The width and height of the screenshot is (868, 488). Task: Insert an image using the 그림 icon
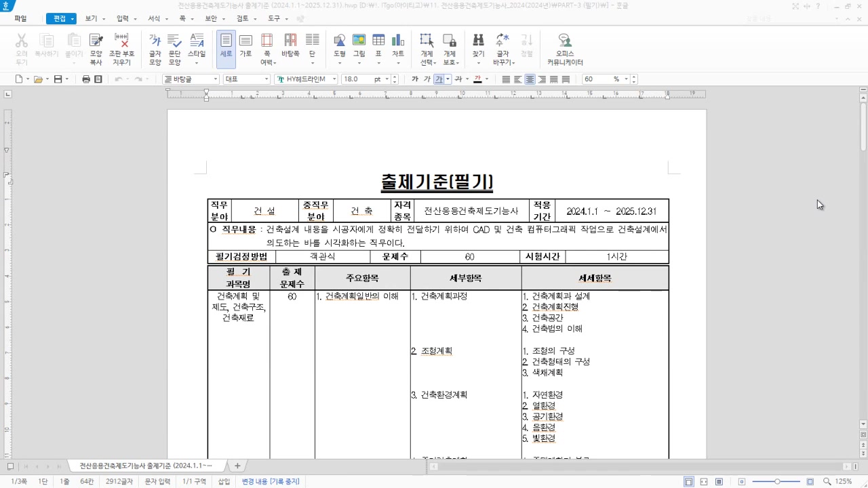[359, 43]
